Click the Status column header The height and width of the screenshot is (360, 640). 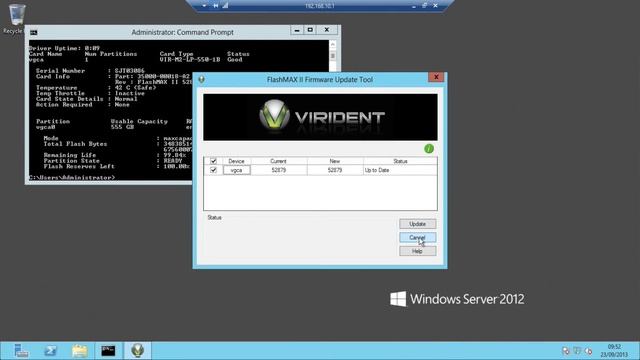tap(400, 161)
